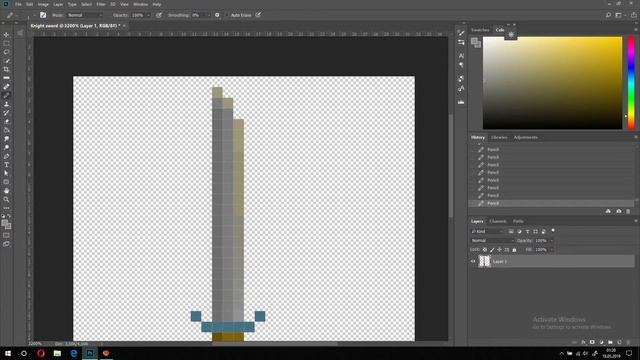Viewport: 640px width, 360px height.
Task: Open the layer Opacity dropdown arrow
Action: tap(551, 240)
